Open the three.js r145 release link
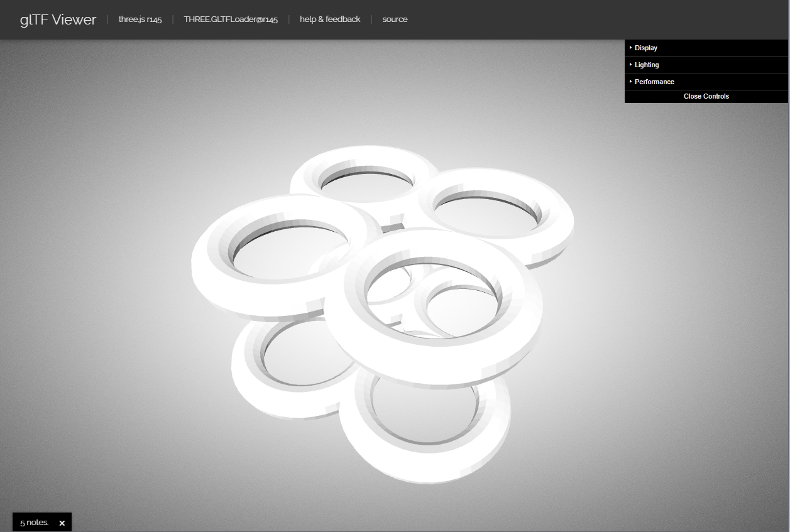Viewport: 790px width, 532px height. (140, 19)
